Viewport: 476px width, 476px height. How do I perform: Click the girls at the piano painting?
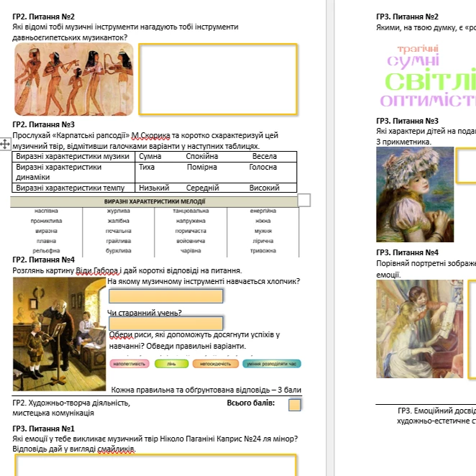(x=419, y=329)
